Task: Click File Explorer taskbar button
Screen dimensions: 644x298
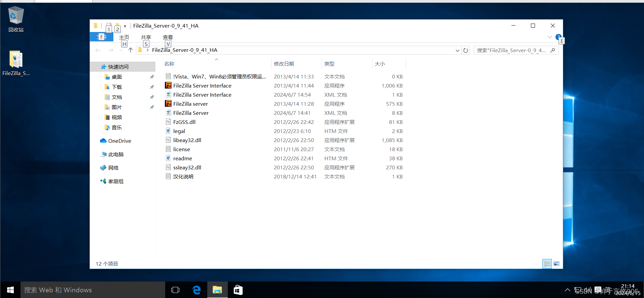Action: [217, 290]
